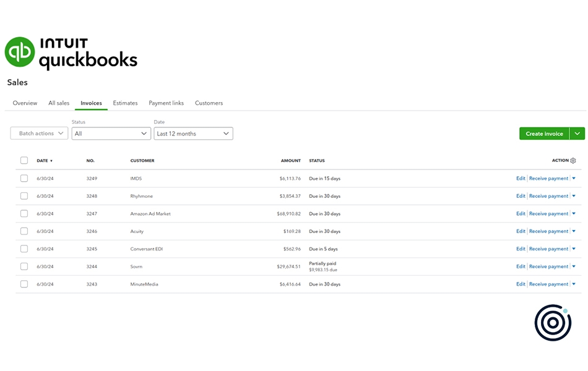Click invoice number 3245
Screen dimensions: 588x371
click(x=92, y=249)
